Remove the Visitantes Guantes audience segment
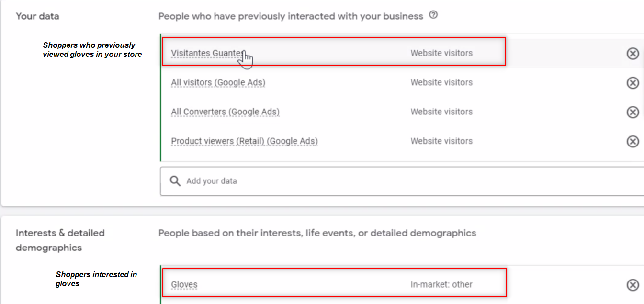This screenshot has width=644, height=304. [633, 53]
